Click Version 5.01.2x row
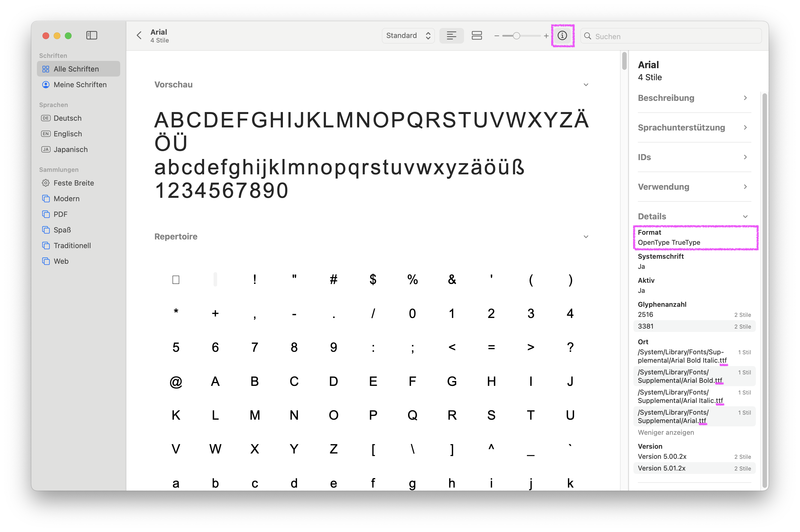The width and height of the screenshot is (800, 532). [x=694, y=468]
